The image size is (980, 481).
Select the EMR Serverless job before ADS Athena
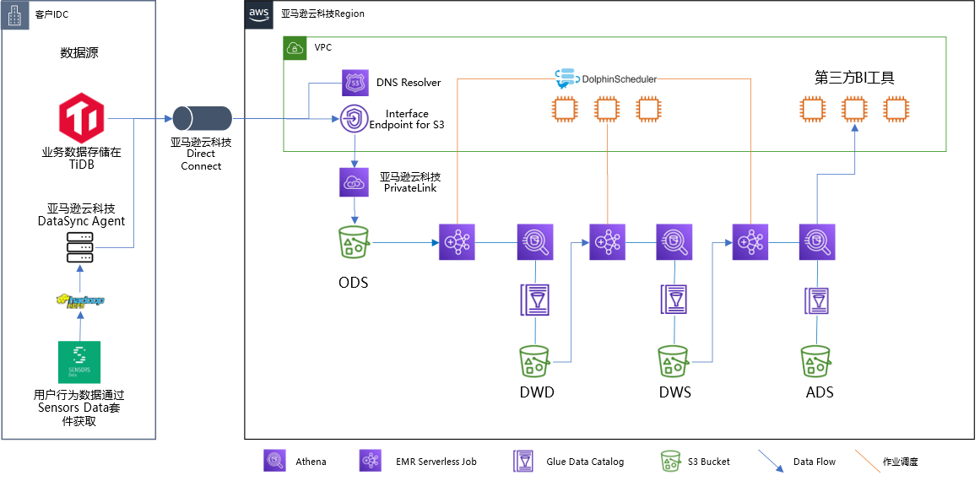[750, 241]
